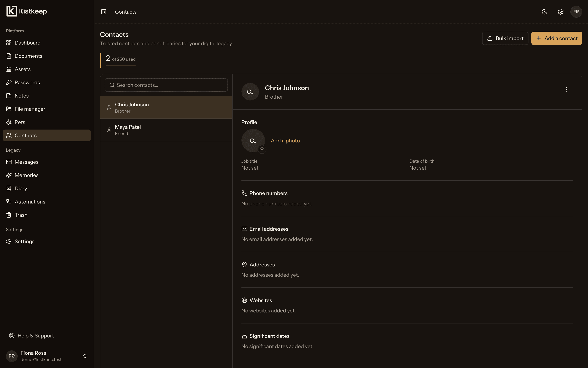Click the CJ avatar in the contact header
This screenshot has width=588, height=368.
(250, 91)
